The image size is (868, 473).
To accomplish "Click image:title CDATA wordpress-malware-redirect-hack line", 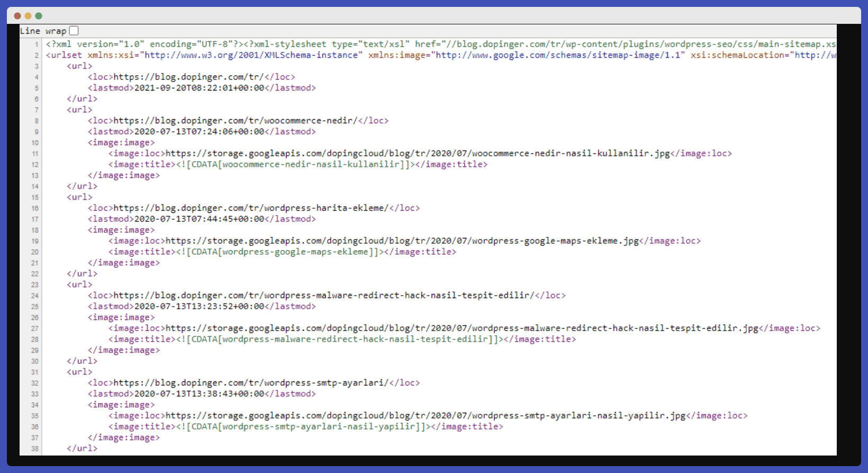I will 342,339.
